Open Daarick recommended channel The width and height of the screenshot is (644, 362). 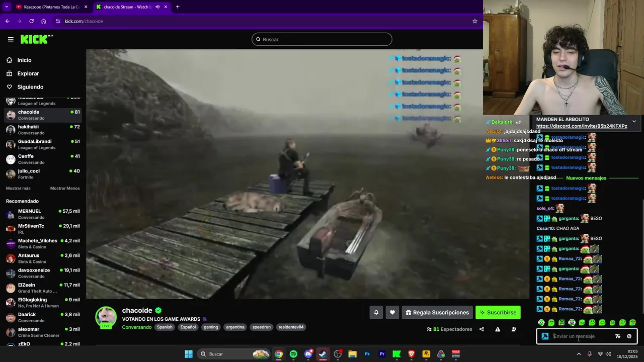[43, 317]
